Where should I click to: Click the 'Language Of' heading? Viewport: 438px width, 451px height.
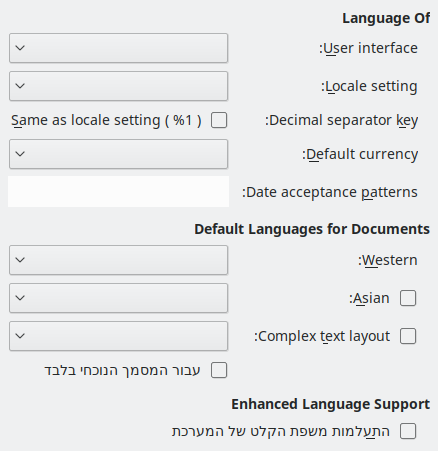[386, 18]
